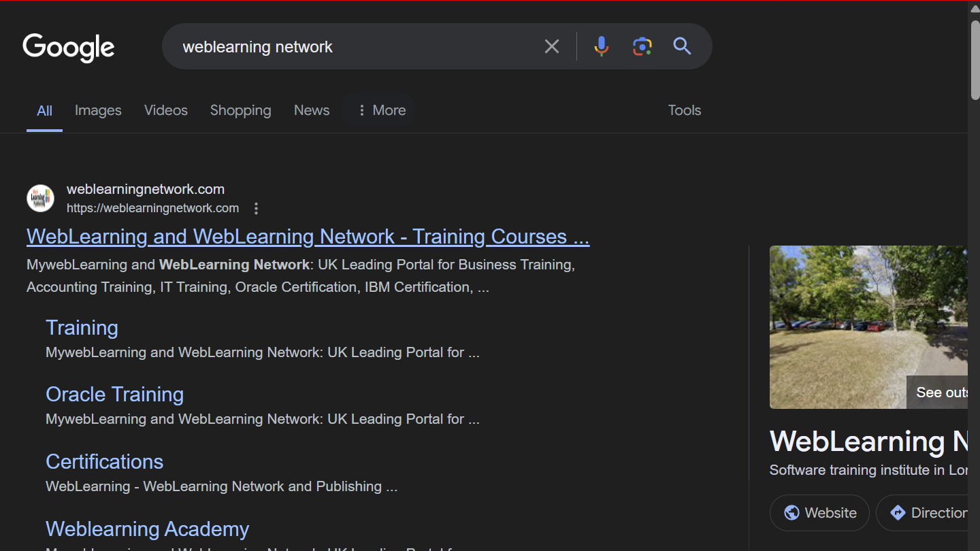Open Google Lens image search icon
980x551 pixels.
point(642,46)
